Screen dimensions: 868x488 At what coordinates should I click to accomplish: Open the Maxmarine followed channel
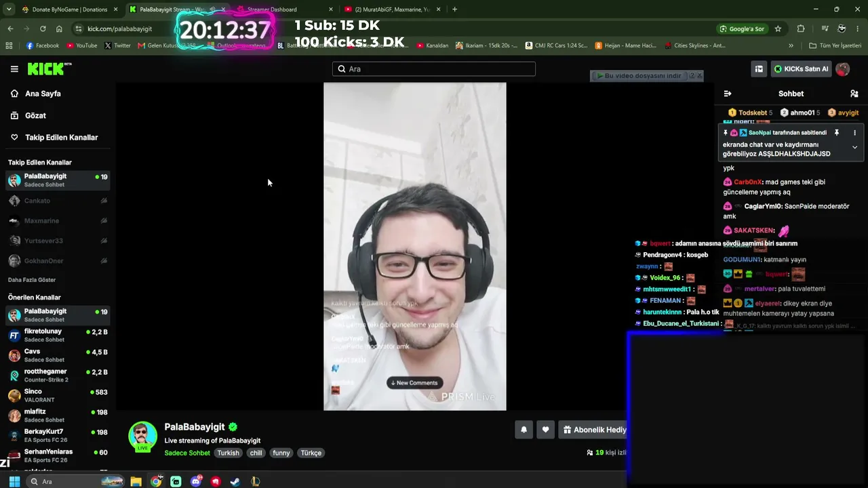point(58,221)
